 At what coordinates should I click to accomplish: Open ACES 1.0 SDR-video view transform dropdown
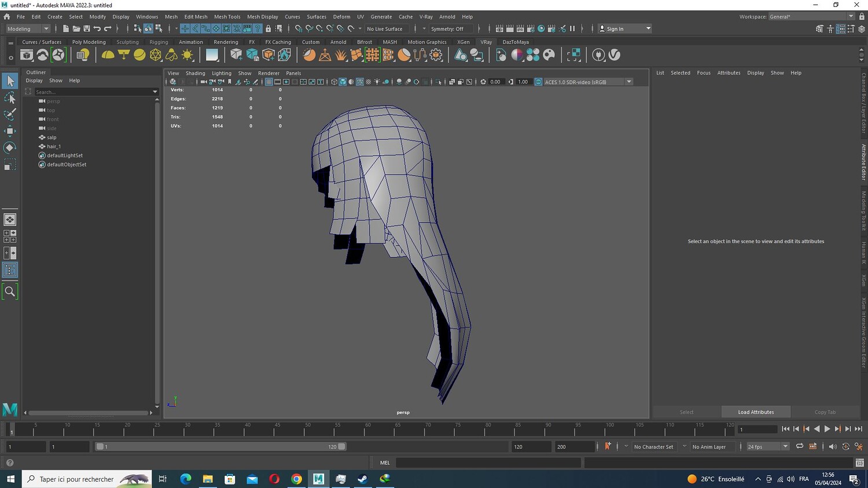coord(629,82)
